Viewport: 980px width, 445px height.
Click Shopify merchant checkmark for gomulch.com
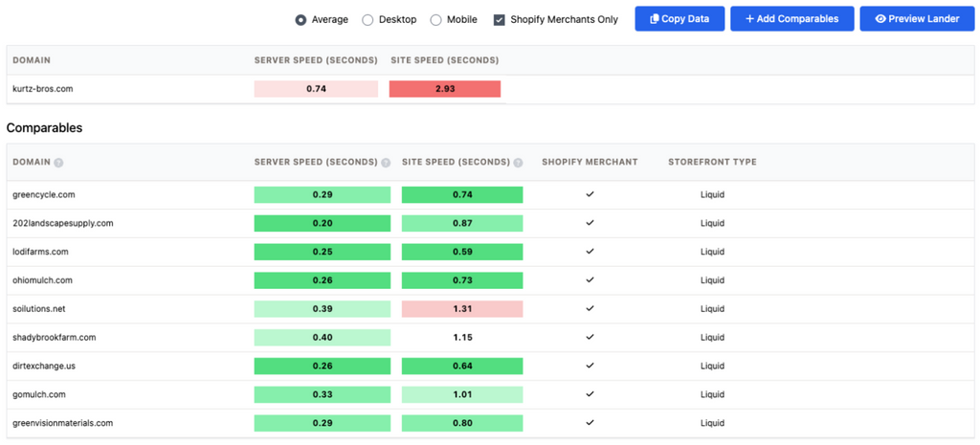click(590, 394)
